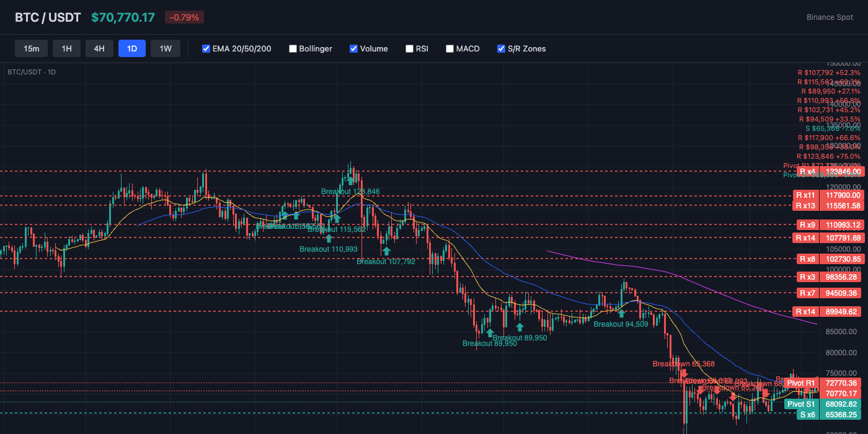
Task: Switch to the 1W timeframe
Action: pyautogui.click(x=165, y=48)
